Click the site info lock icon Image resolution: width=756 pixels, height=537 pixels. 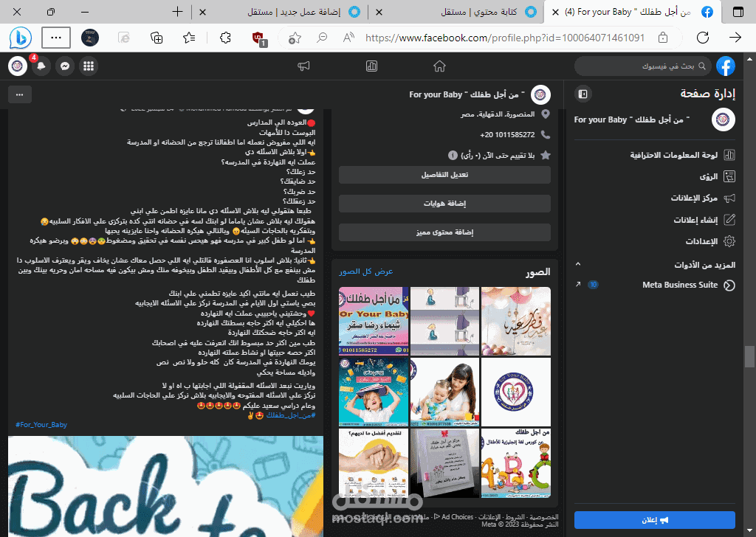(663, 38)
